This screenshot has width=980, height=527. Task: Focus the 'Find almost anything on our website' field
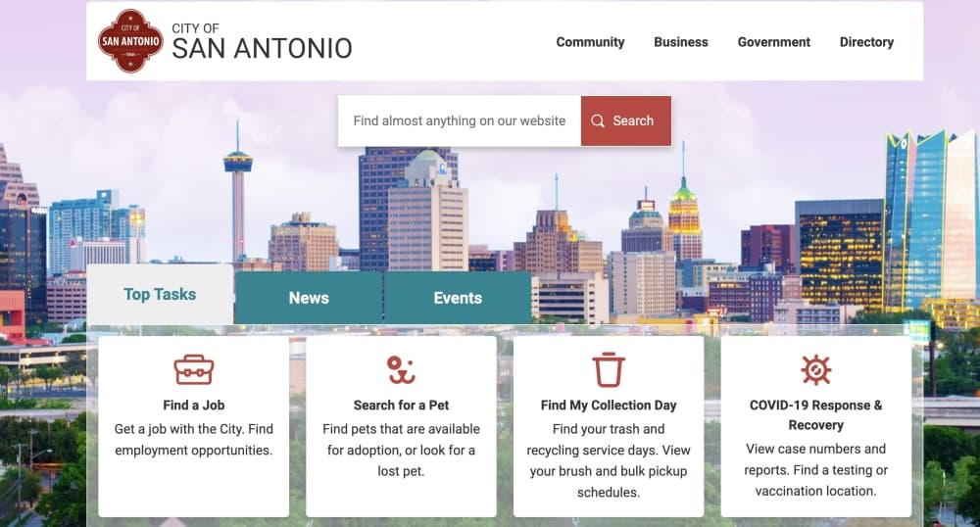click(x=460, y=120)
